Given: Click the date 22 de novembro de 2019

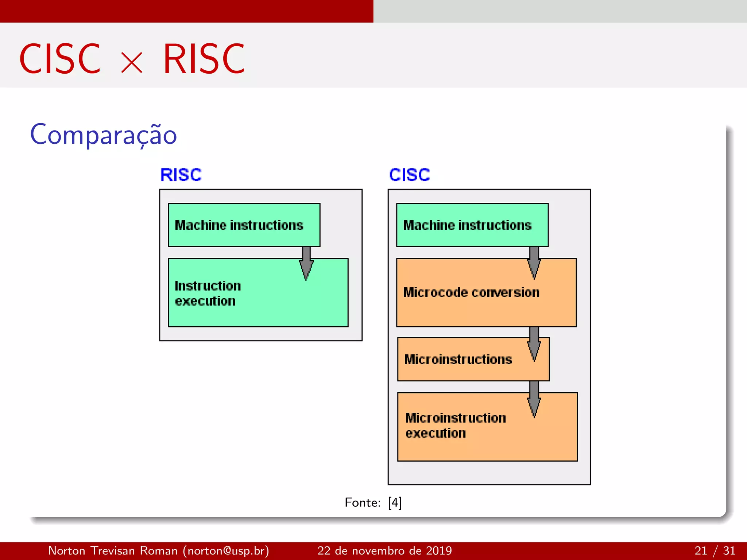Looking at the screenshot, I should (x=384, y=551).
